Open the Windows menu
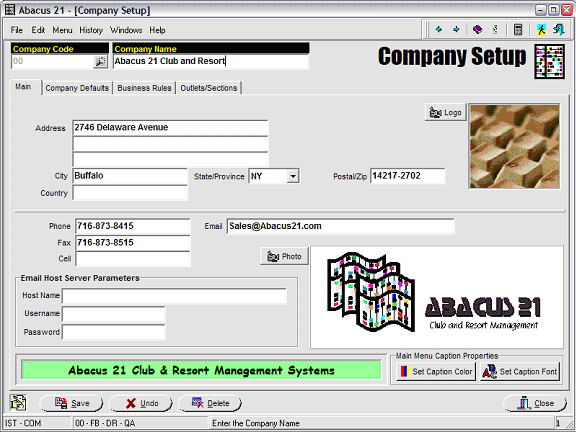 (126, 30)
